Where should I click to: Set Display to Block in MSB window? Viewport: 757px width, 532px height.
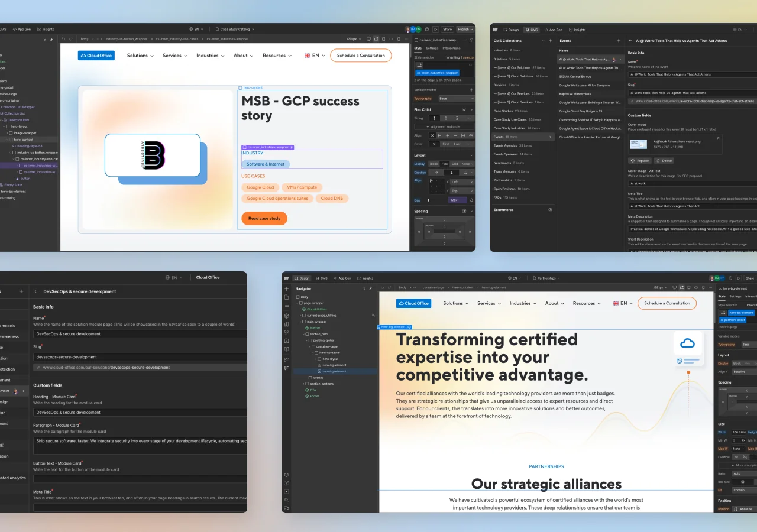point(434,164)
